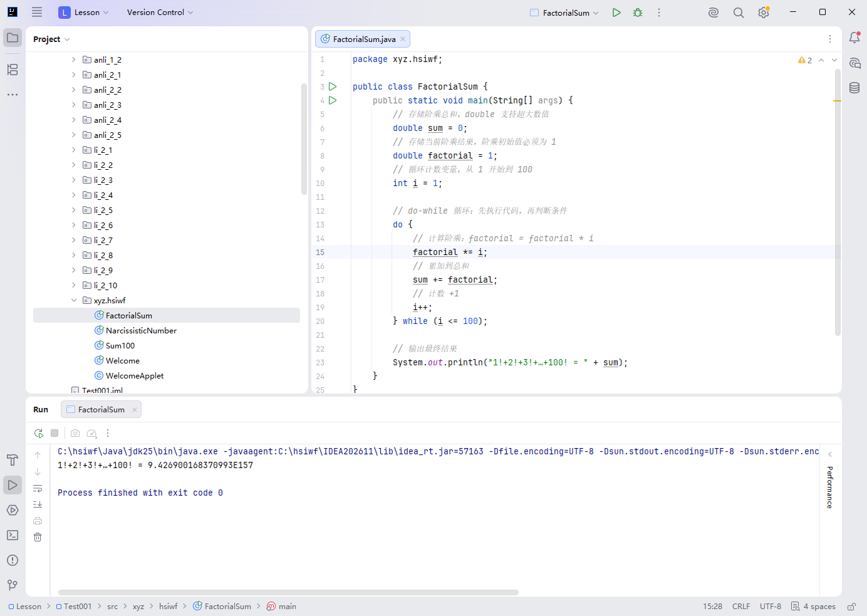The height and width of the screenshot is (616, 867).
Task: Collapse xyz.hsiwf package
Action: pos(73,300)
